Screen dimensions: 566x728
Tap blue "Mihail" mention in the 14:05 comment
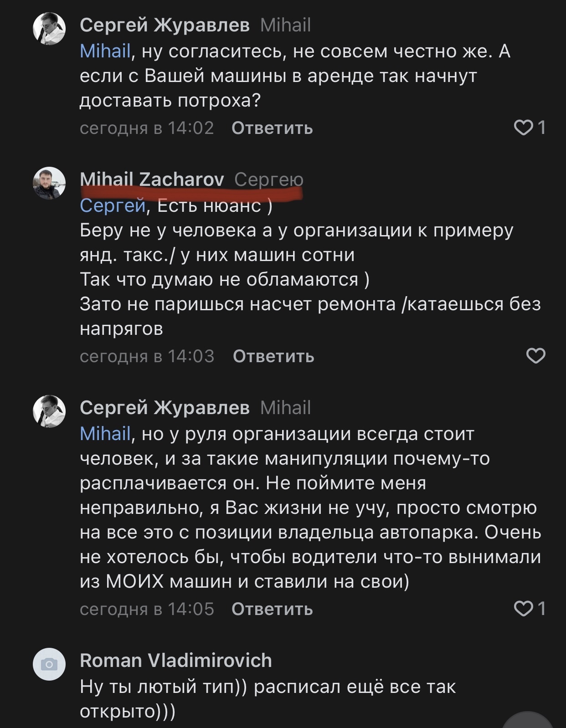click(105, 434)
